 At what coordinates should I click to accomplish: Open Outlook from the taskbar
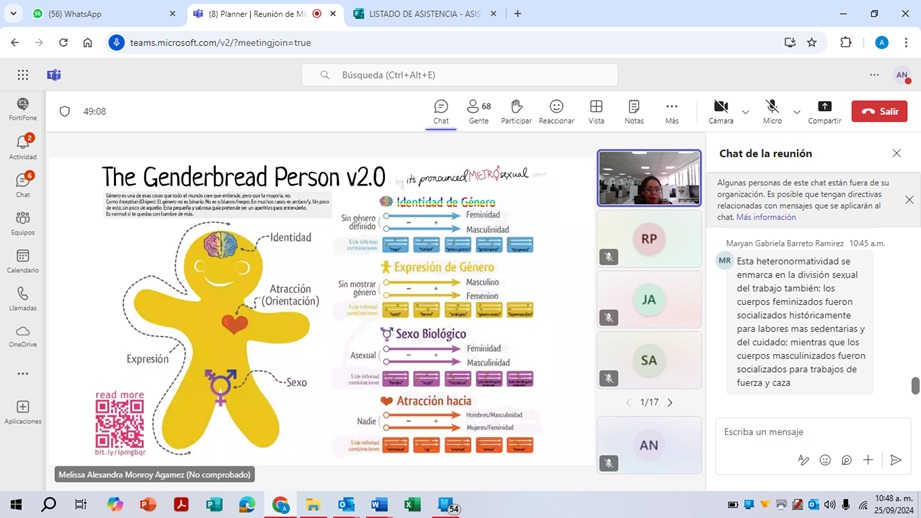click(x=346, y=504)
